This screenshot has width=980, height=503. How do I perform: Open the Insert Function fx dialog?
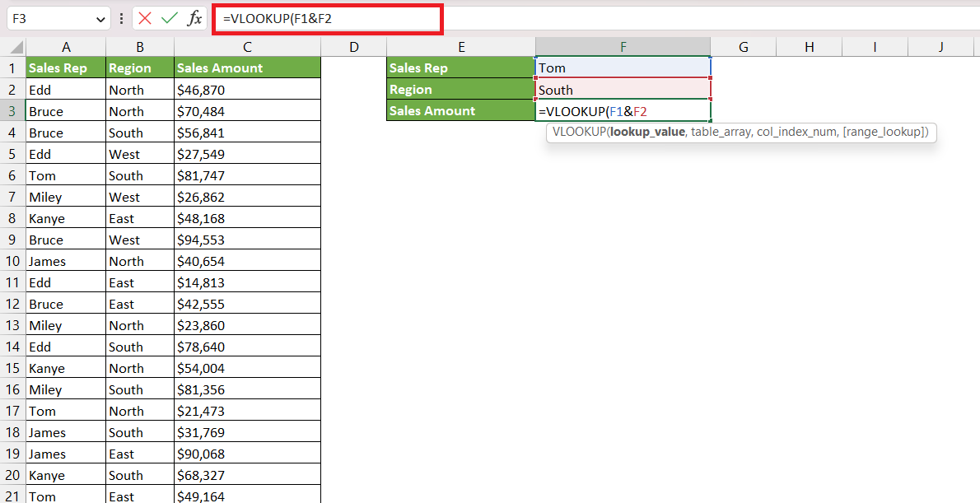[195, 19]
